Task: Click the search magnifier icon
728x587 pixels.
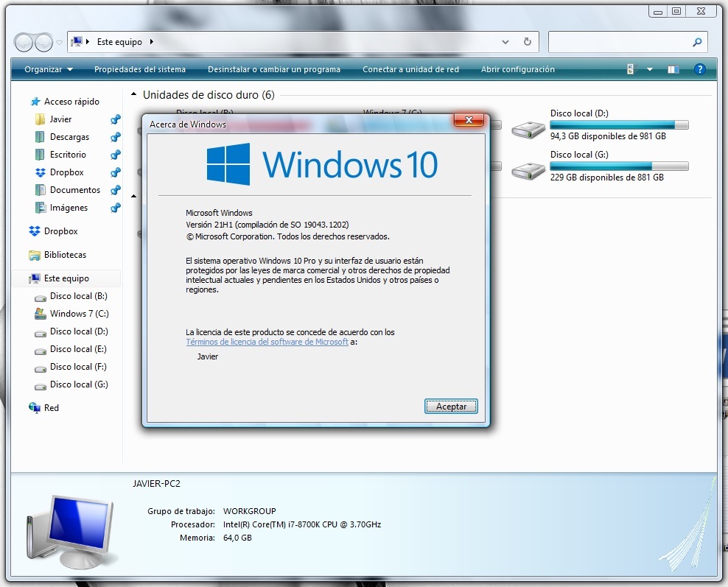Action: (697, 42)
